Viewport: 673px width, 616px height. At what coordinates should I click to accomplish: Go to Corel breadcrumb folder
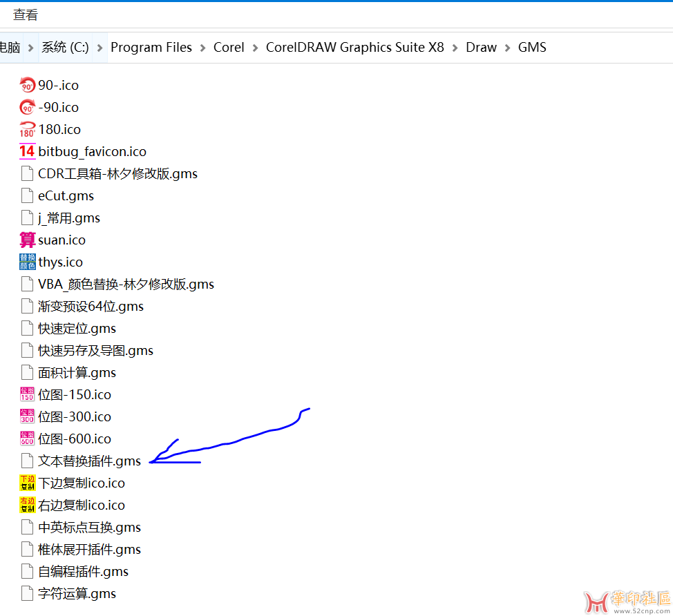229,47
